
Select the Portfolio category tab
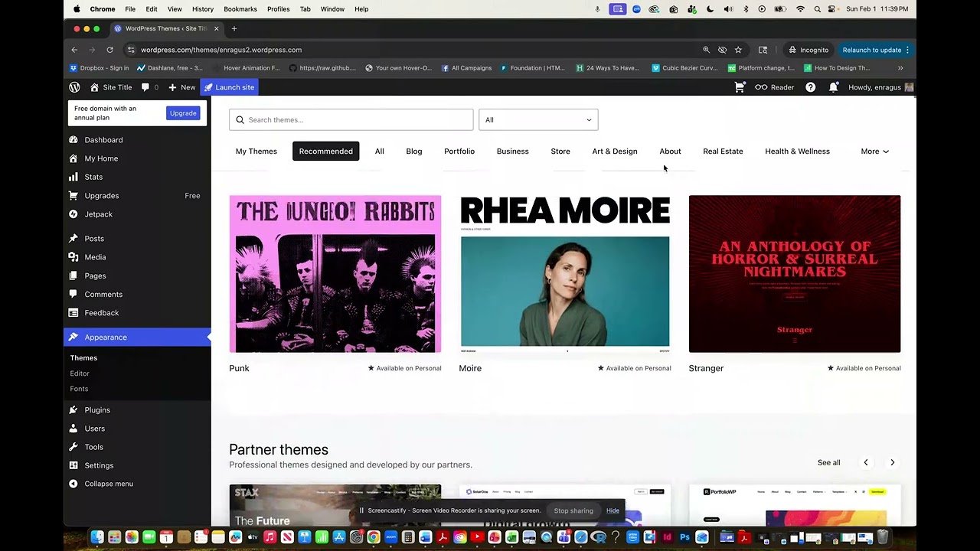[459, 152]
